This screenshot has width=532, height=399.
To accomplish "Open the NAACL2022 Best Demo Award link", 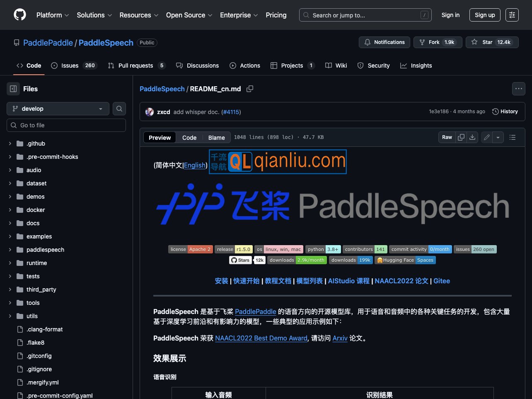I will click(261, 338).
